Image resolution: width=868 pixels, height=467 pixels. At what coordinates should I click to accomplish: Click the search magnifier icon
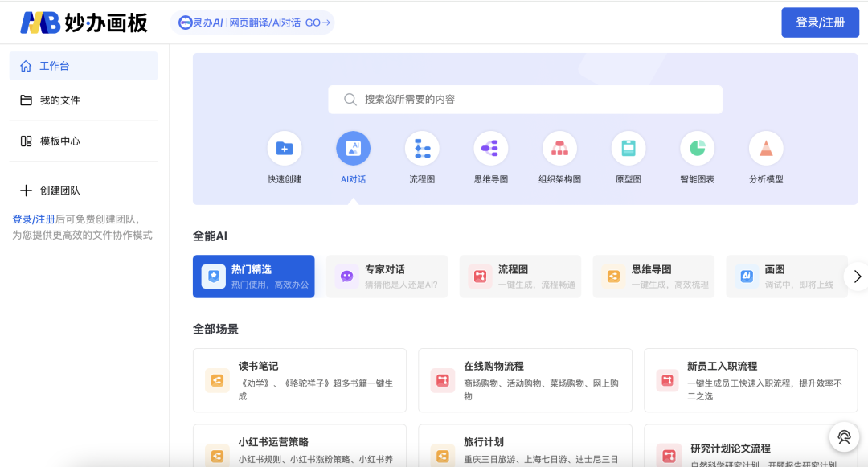pyautogui.click(x=350, y=100)
